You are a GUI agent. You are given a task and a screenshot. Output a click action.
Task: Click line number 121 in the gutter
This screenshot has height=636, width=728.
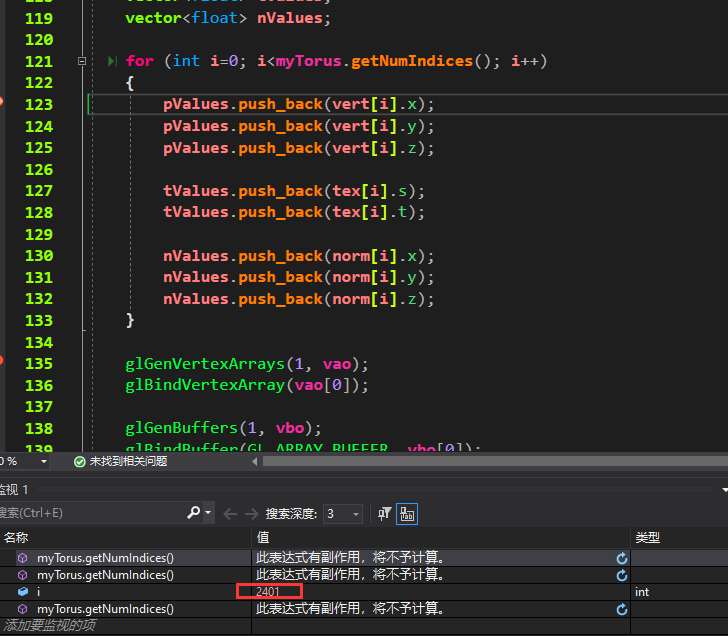39,61
